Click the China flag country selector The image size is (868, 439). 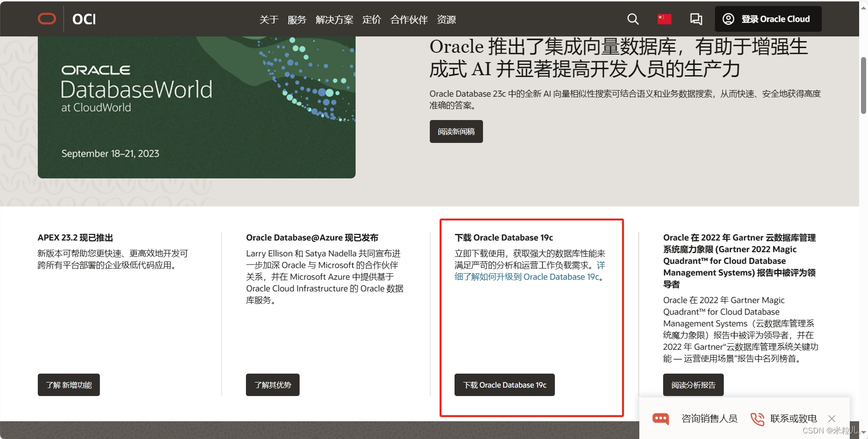coord(664,19)
